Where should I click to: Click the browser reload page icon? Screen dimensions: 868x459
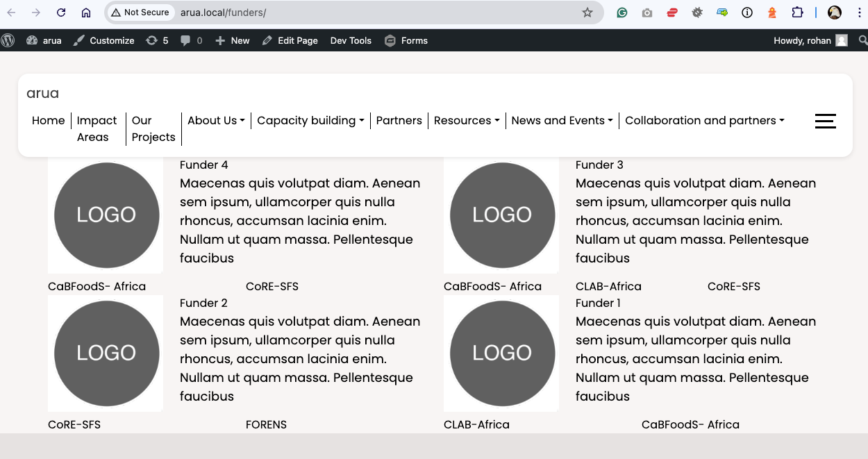click(x=61, y=12)
